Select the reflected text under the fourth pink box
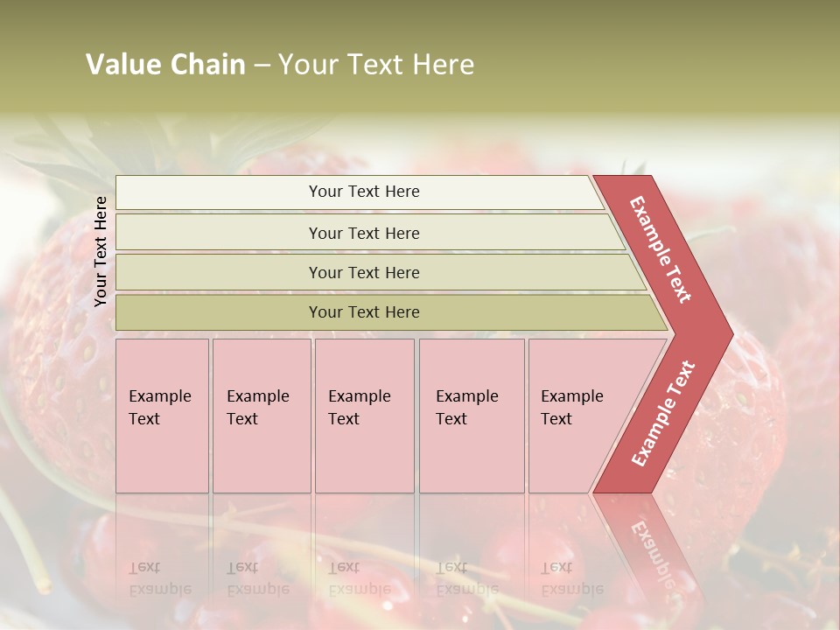Image resolution: width=840 pixels, height=630 pixels. tap(467, 578)
